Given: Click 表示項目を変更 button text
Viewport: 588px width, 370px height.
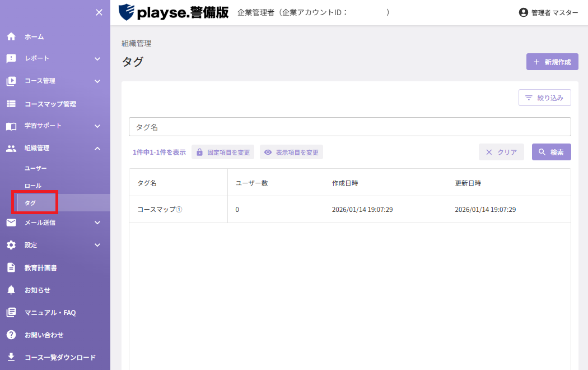Looking at the screenshot, I should (297, 152).
